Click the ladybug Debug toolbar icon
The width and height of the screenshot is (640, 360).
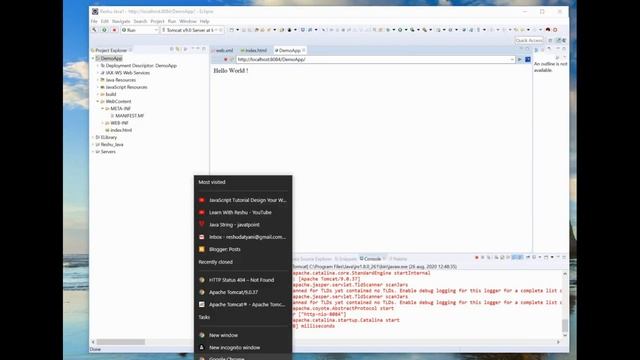coord(548,30)
